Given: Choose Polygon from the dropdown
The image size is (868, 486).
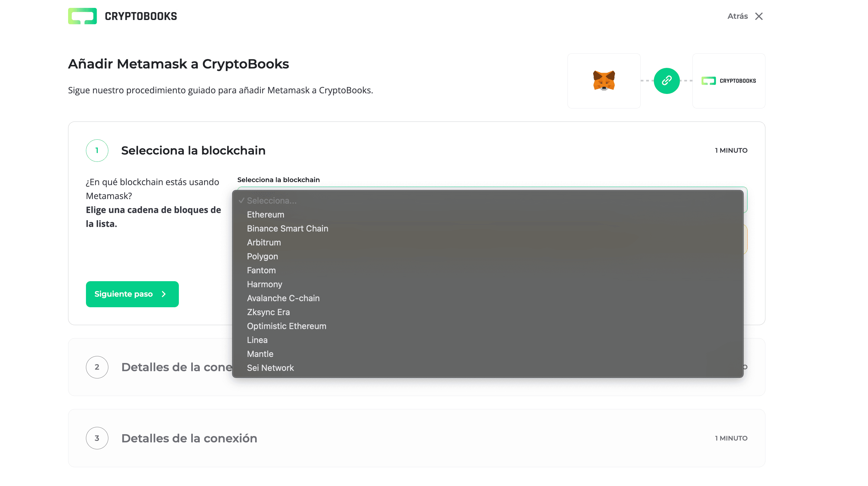Looking at the screenshot, I should click(262, 256).
